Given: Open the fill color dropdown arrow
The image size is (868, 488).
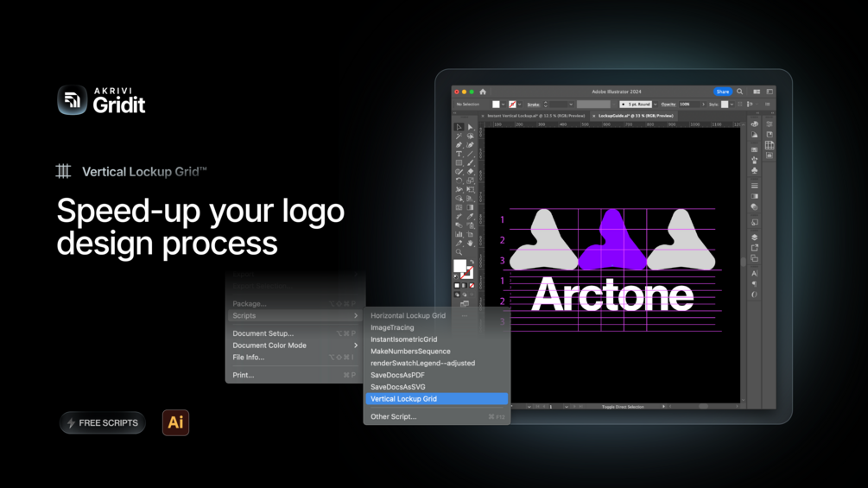Looking at the screenshot, I should [503, 105].
